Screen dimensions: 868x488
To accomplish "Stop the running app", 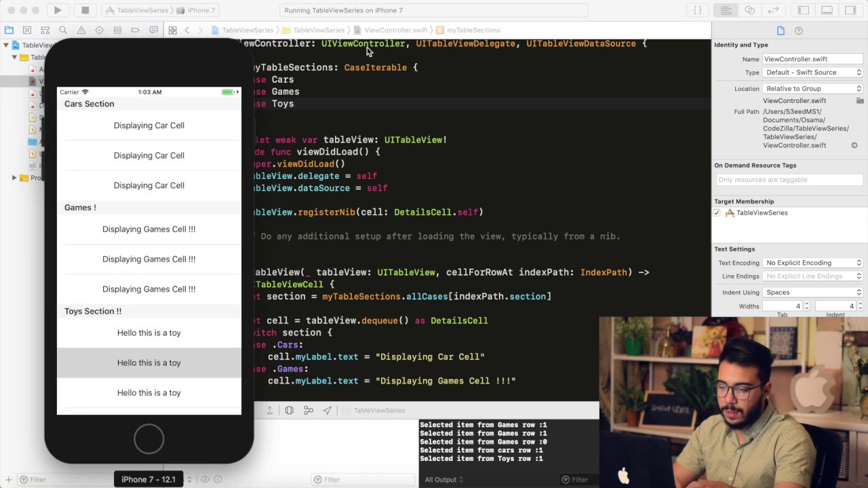I will tap(85, 10).
